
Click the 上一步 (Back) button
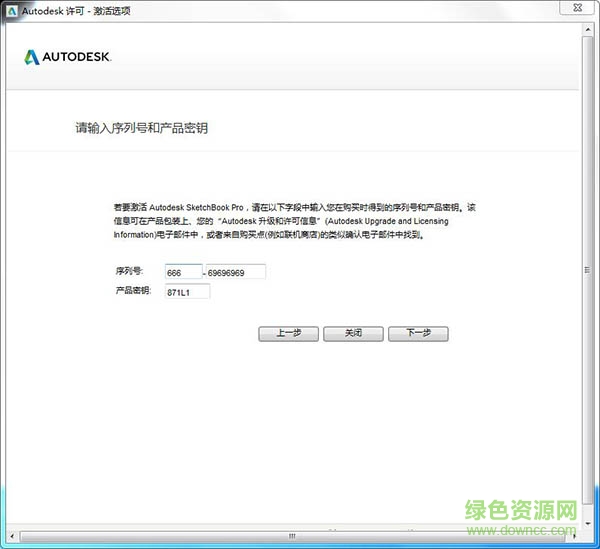[x=287, y=333]
